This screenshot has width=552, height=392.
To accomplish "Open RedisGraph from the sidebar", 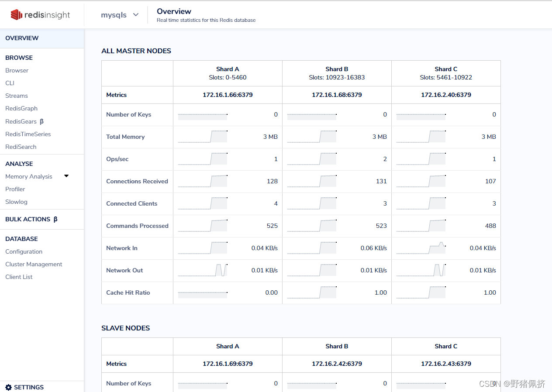I will point(21,108).
